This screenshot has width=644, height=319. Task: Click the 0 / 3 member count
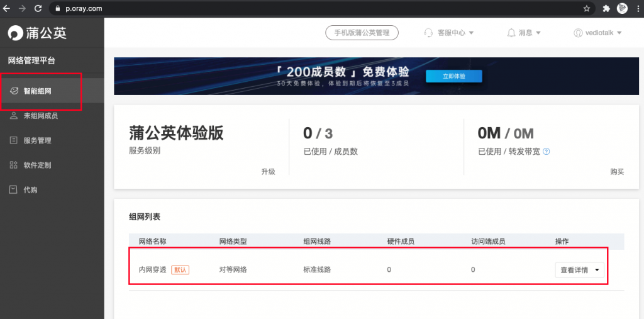click(x=318, y=133)
